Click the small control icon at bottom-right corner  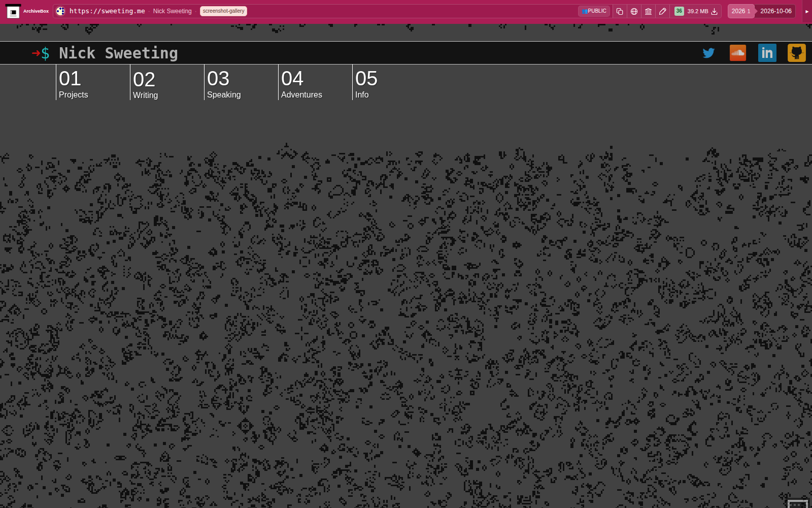[x=797, y=504]
